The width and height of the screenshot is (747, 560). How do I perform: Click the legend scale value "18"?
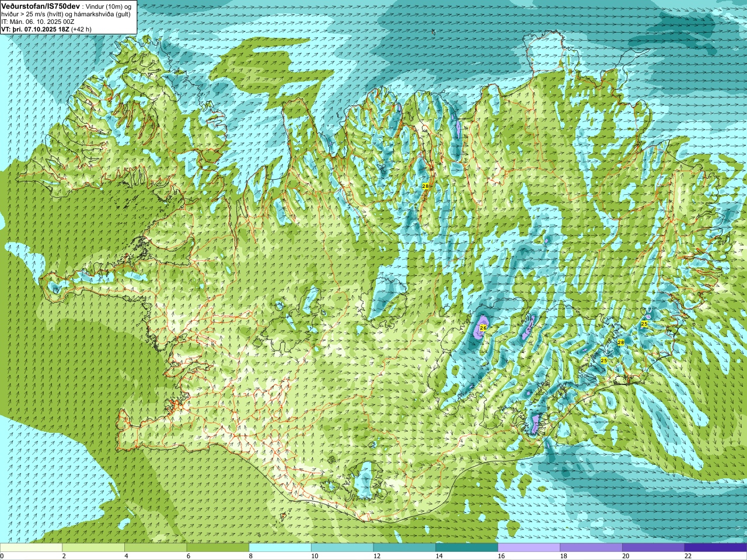564,556
